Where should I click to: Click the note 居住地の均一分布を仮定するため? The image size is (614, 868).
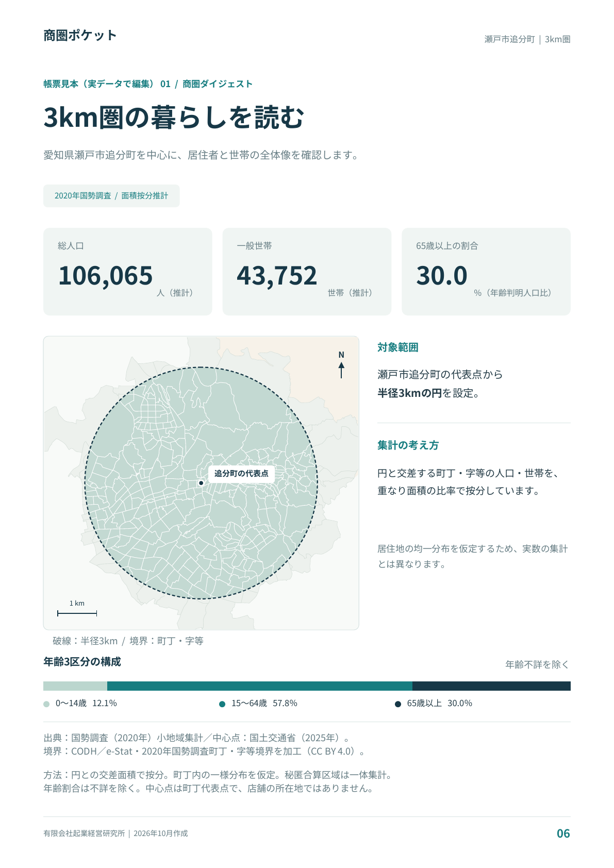click(x=473, y=557)
